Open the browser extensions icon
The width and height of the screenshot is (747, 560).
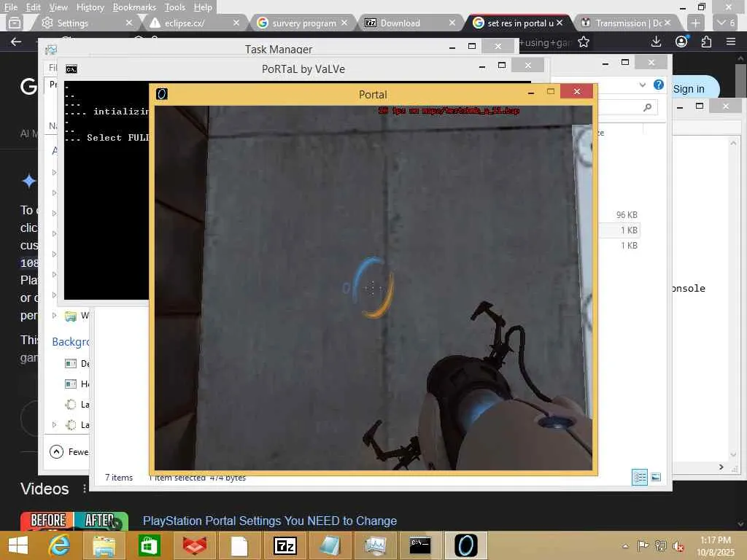[x=706, y=42]
